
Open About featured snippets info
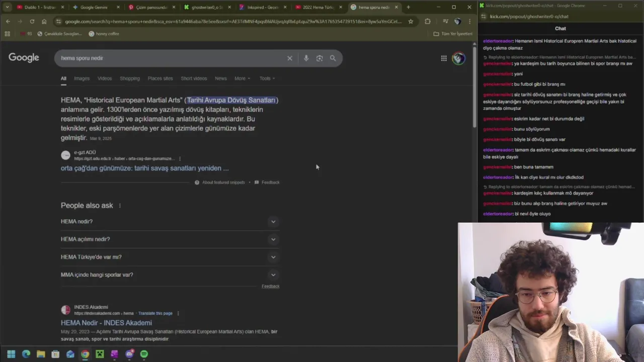pos(220,182)
